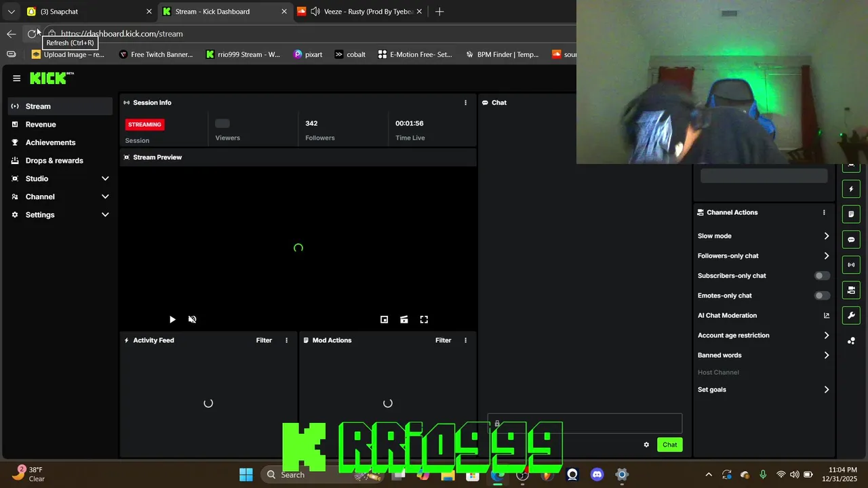
Task: Open a new browser tab
Action: 439,12
